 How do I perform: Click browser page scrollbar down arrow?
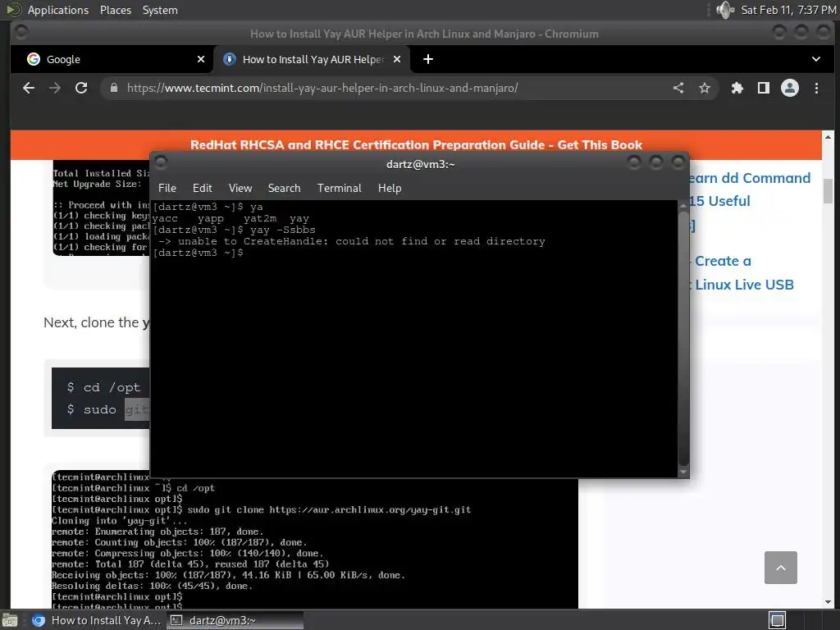coord(828,602)
